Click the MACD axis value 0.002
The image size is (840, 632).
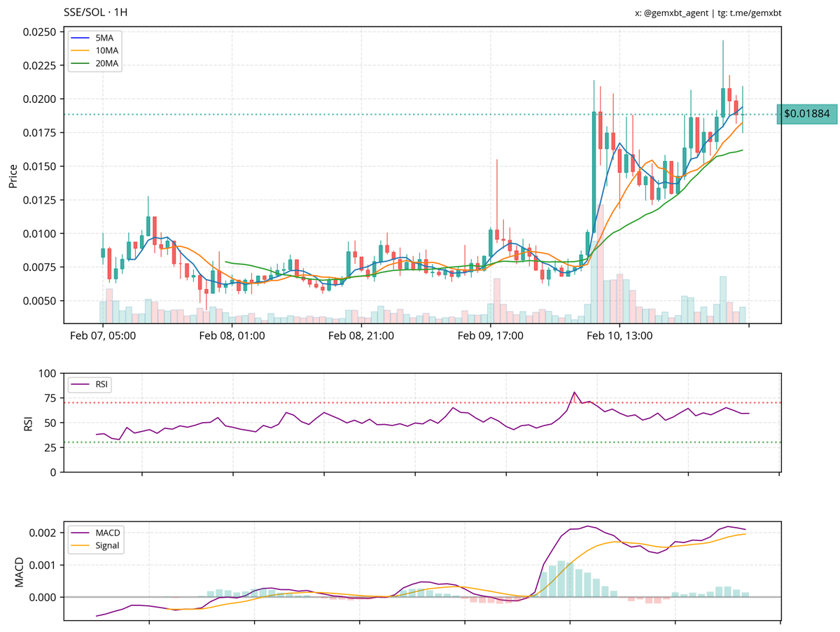(x=43, y=532)
